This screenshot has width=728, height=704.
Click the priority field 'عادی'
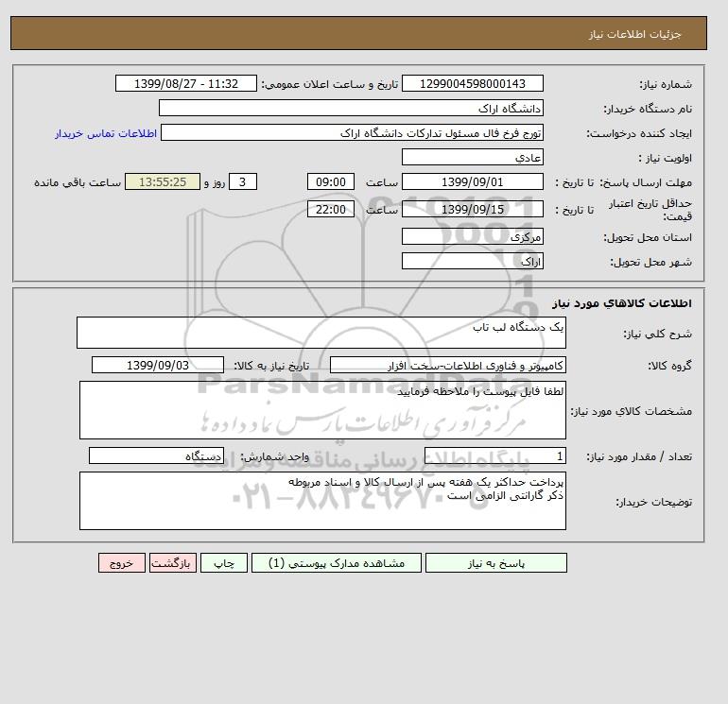[x=473, y=157]
